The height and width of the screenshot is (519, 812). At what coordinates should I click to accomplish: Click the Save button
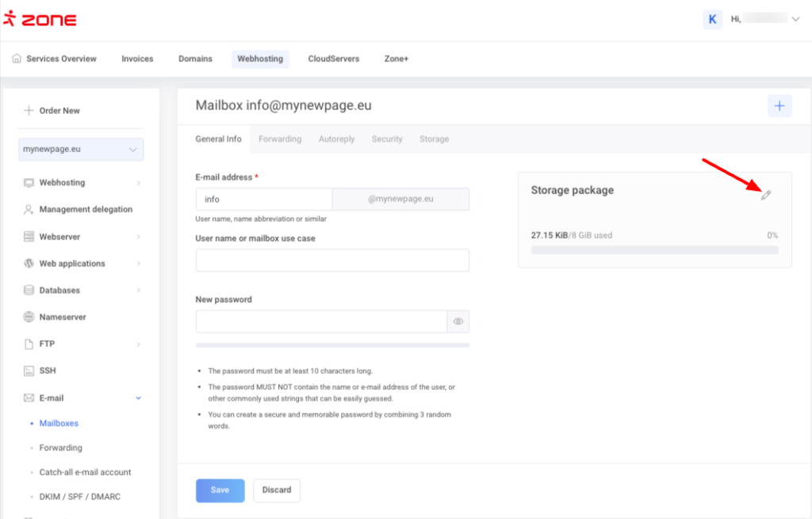coord(220,490)
